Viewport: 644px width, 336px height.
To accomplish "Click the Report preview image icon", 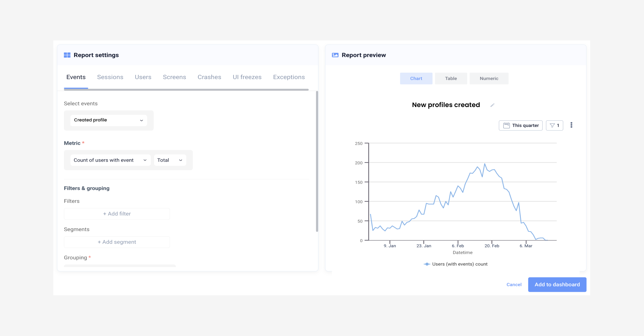I will 335,55.
